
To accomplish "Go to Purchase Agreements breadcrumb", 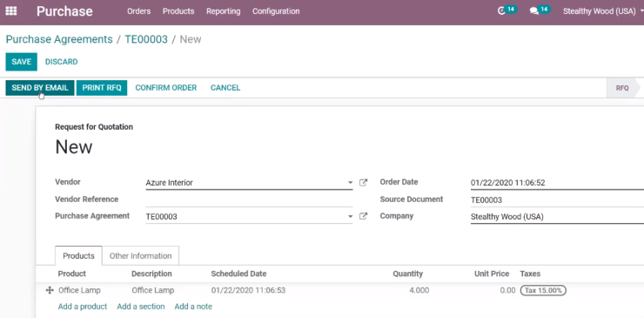I will click(59, 39).
